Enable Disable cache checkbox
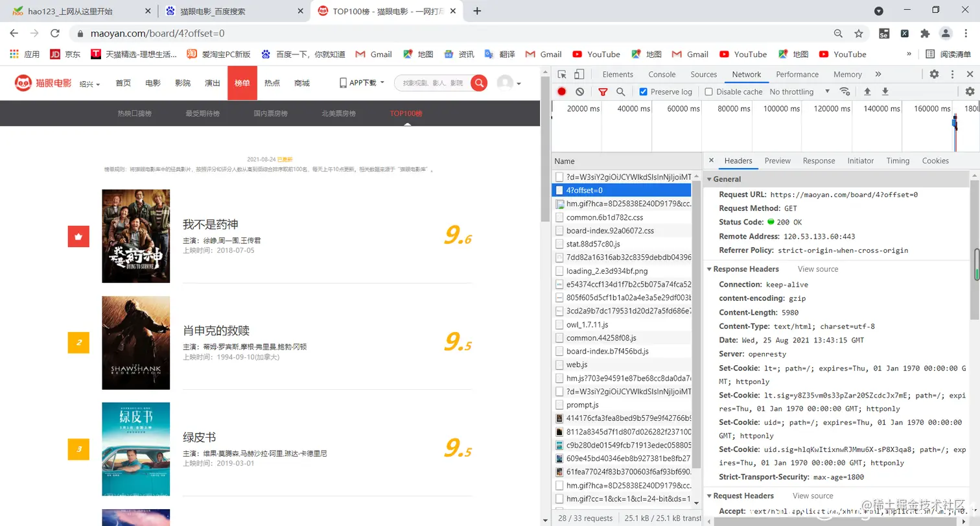 click(708, 91)
